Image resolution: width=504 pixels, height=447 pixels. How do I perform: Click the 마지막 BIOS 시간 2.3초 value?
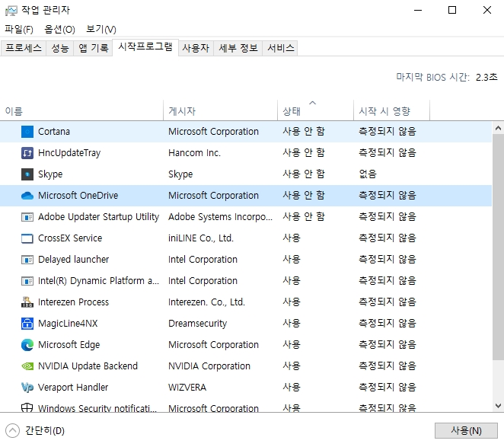pos(486,77)
